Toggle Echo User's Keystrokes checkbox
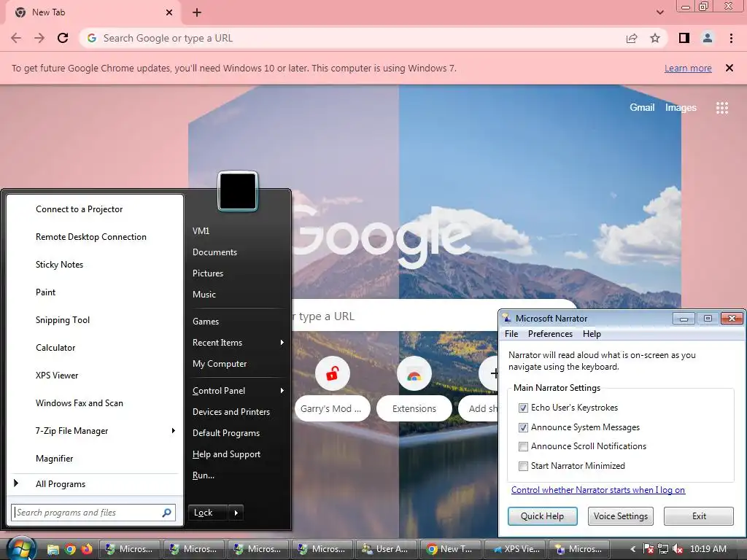Viewport: 747px width, 560px height. coord(523,408)
